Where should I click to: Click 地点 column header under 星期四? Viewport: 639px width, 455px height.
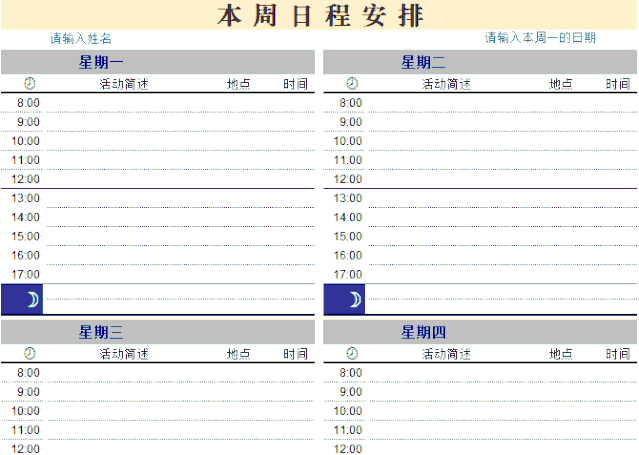tap(561, 354)
